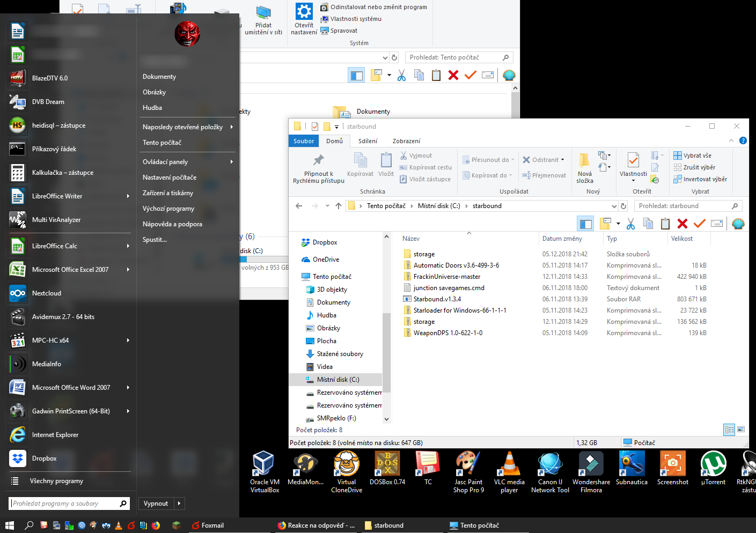Open Nextcloud from the start menu list
This screenshot has width=756, height=533.
[x=47, y=293]
